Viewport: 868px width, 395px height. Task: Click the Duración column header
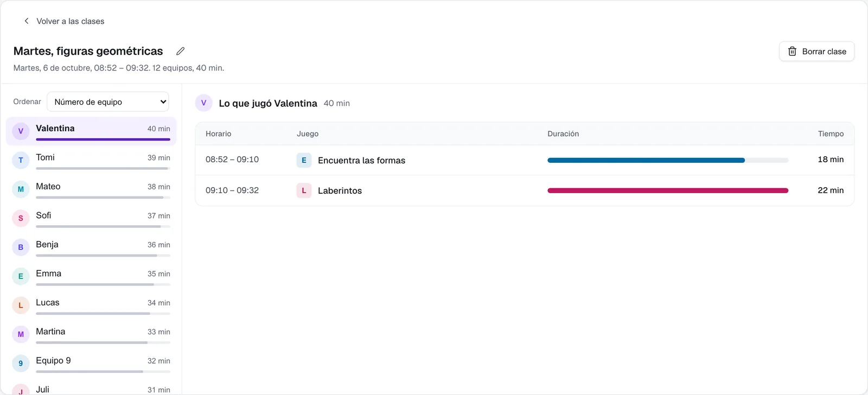(563, 133)
